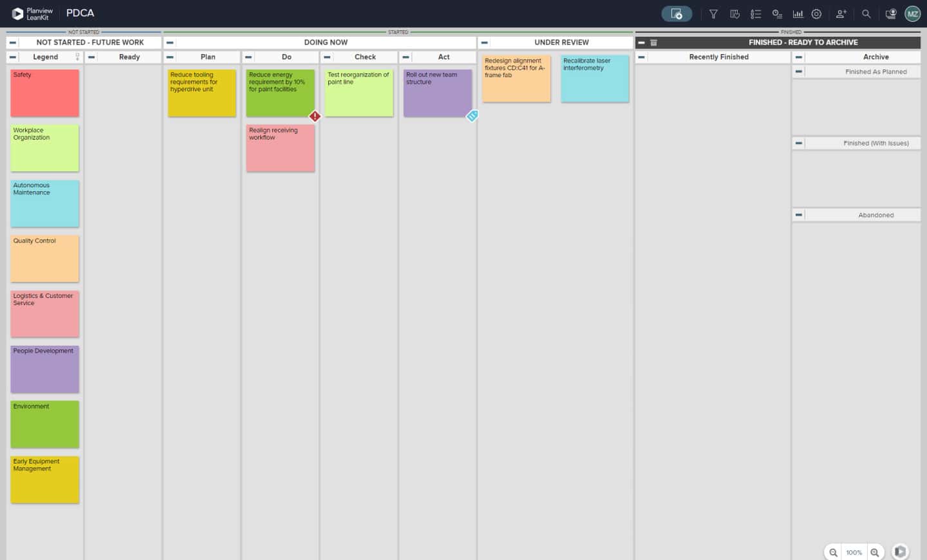The height and width of the screenshot is (560, 927).
Task: Collapse the Recently Finished lane
Action: [641, 57]
